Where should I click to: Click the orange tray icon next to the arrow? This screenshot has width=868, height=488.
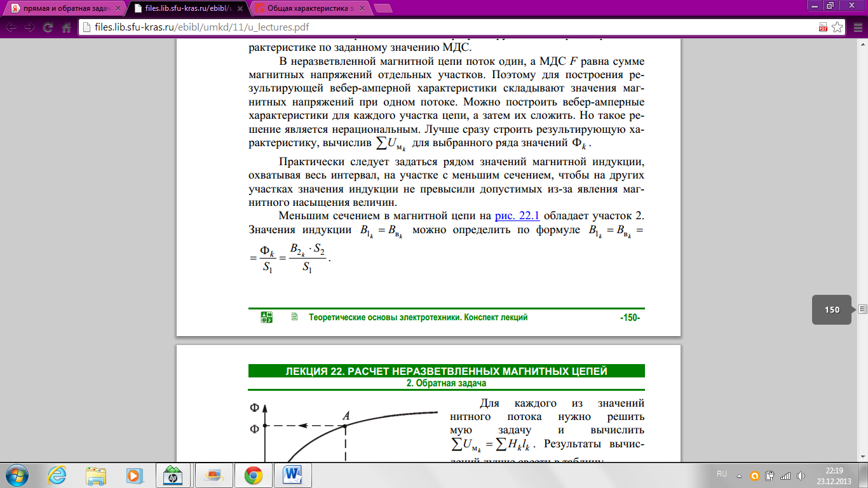754,475
